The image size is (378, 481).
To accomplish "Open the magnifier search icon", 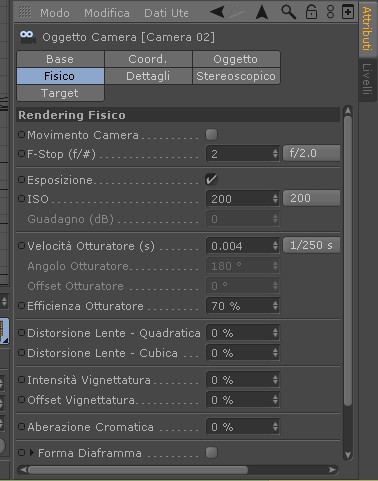I will click(288, 12).
